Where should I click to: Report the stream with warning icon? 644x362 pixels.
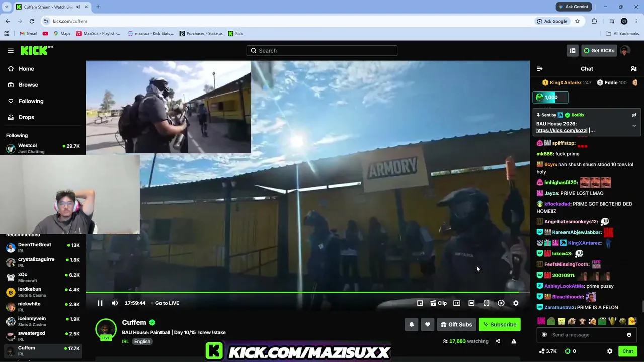point(514,341)
